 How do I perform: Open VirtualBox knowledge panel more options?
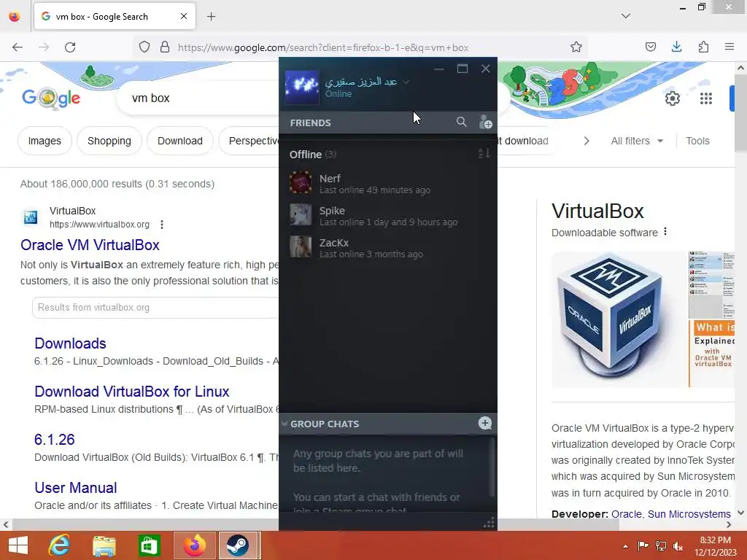[x=665, y=232]
